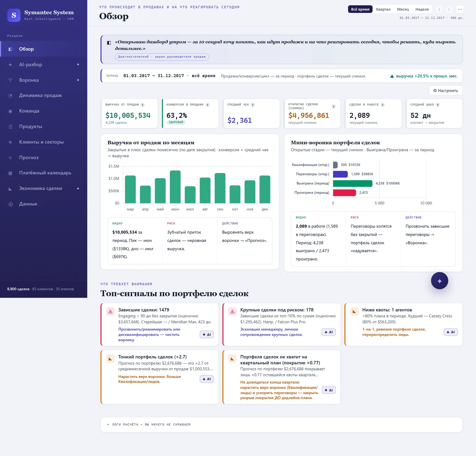Click AI button on Ниже квоты card

[x=451, y=332]
